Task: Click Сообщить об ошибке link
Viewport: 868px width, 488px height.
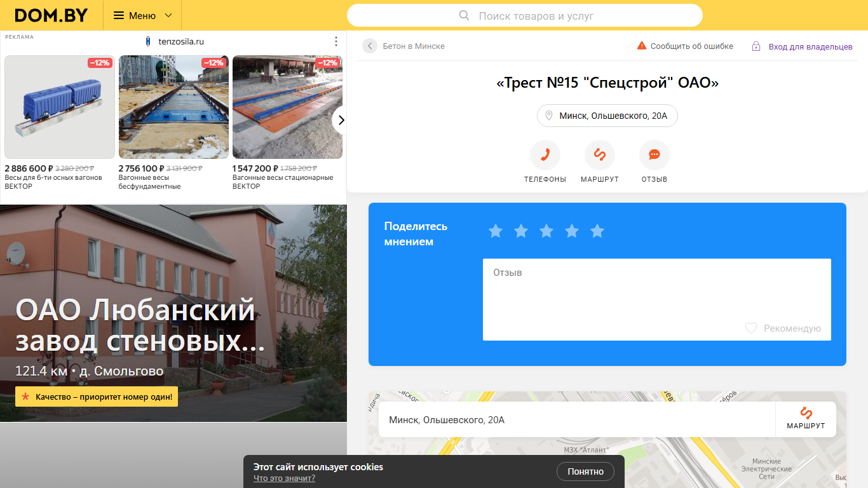Action: tap(691, 46)
